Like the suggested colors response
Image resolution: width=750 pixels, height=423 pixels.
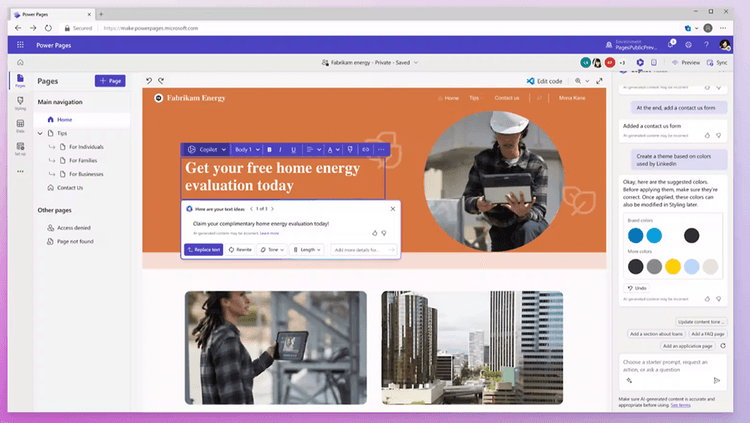(x=707, y=299)
